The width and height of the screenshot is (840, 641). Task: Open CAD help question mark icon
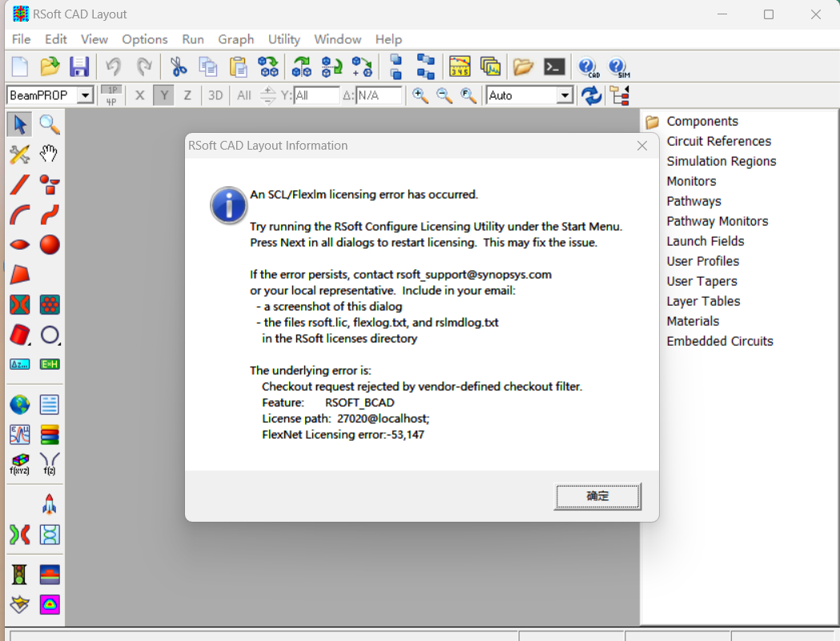click(589, 67)
